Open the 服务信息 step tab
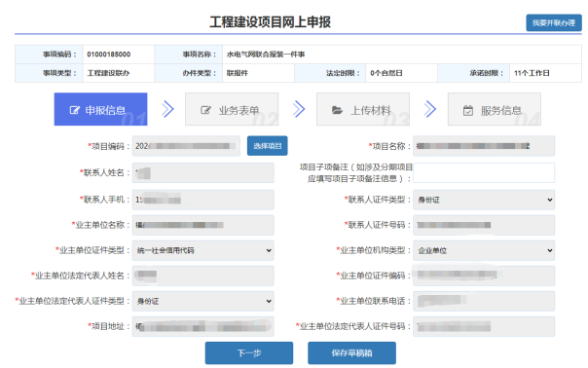This screenshot has width=588, height=368. (495, 109)
